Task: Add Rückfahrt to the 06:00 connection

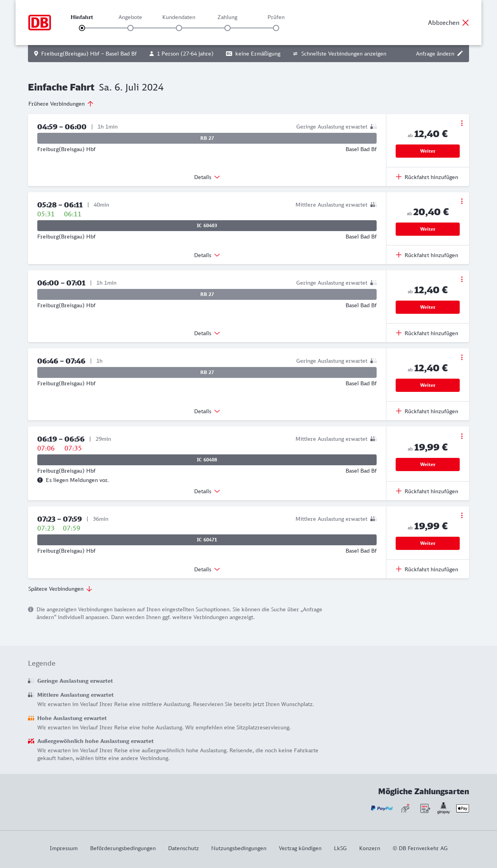Action: (427, 333)
